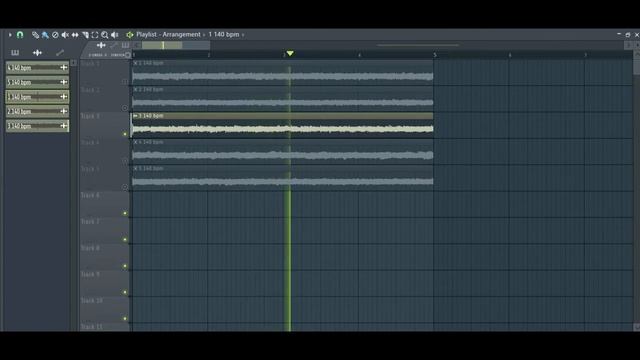Image resolution: width=640 pixels, height=360 pixels.
Task: Click the 'Track 4' header label
Action: [90, 142]
